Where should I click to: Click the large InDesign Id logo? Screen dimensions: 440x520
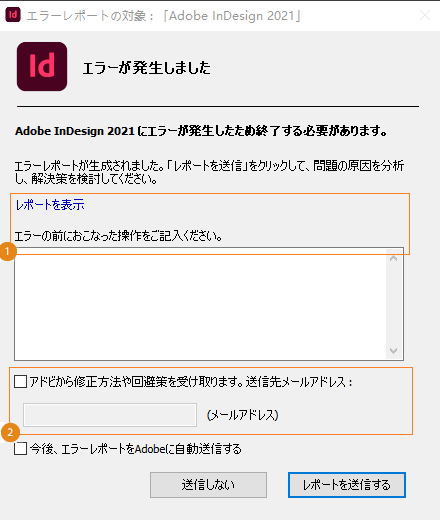pos(42,66)
